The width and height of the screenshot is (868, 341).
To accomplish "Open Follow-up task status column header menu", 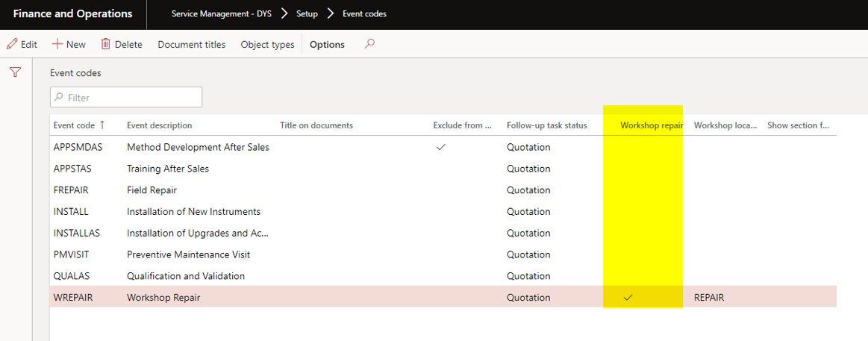I will (x=546, y=125).
